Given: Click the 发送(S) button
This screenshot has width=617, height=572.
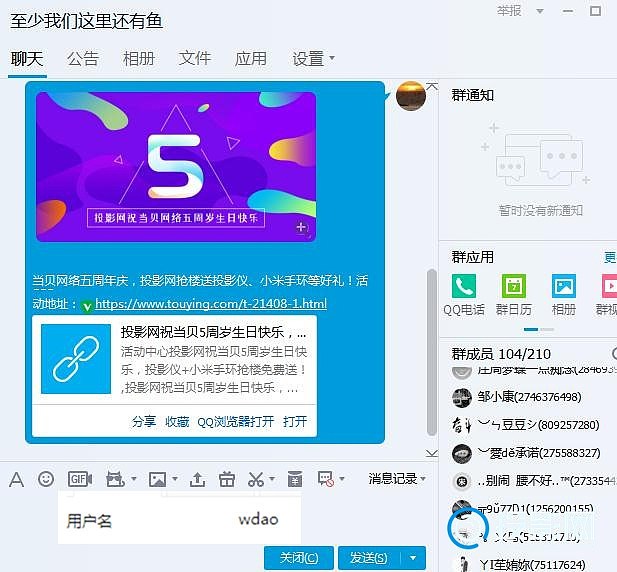Looking at the screenshot, I should 369,558.
